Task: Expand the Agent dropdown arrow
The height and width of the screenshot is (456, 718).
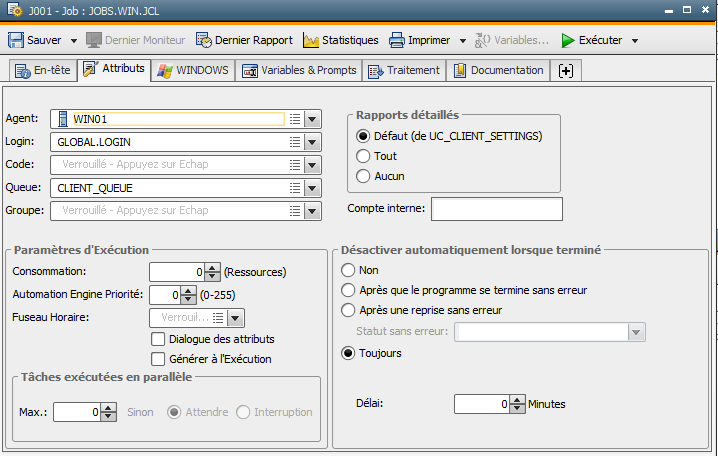Action: (x=312, y=119)
